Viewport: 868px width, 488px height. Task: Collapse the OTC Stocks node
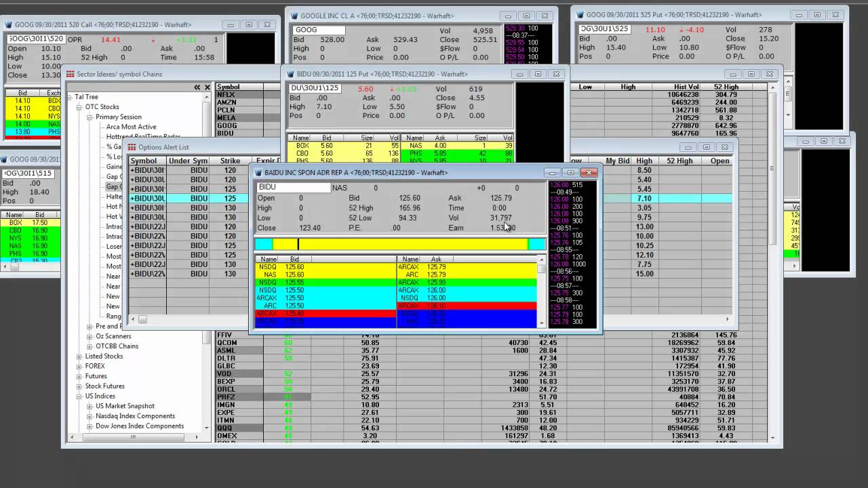(x=79, y=107)
